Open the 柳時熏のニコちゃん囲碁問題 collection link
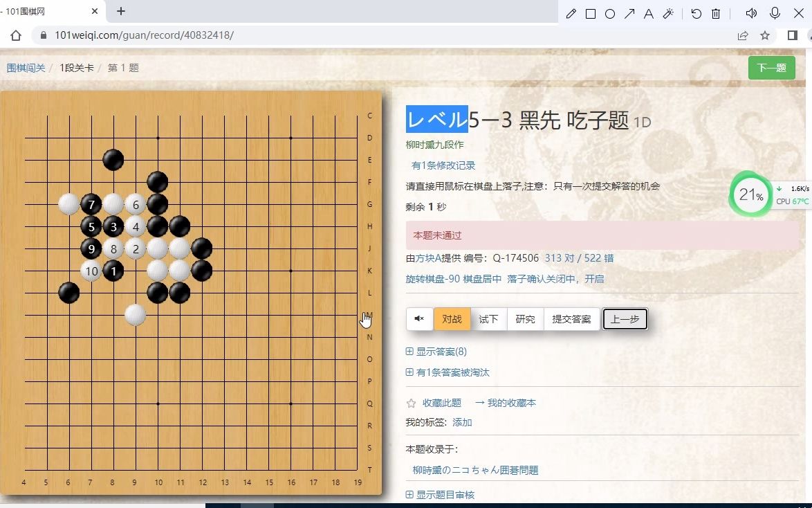The width and height of the screenshot is (812, 508). coord(475,470)
